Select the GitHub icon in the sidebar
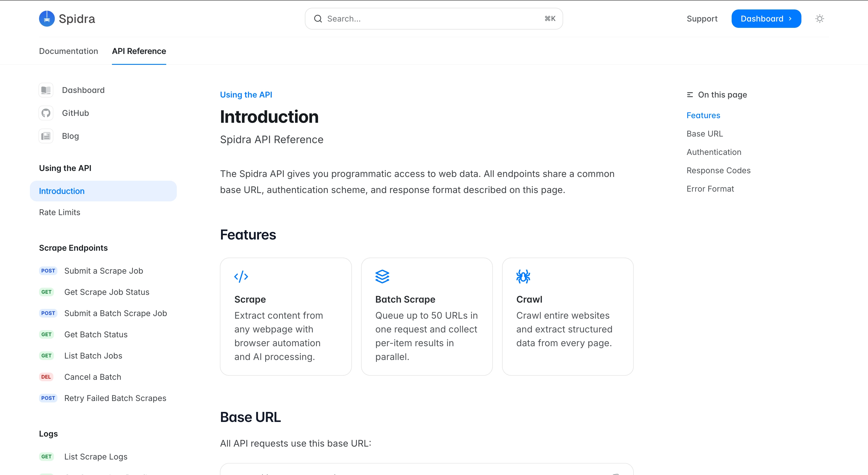The height and width of the screenshot is (475, 868). [46, 113]
